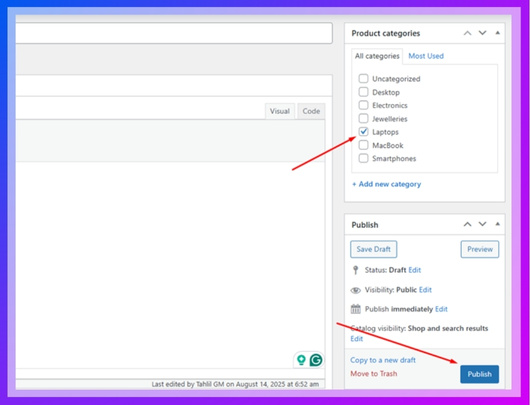
Task: Check the Electronics category
Action: pos(363,105)
